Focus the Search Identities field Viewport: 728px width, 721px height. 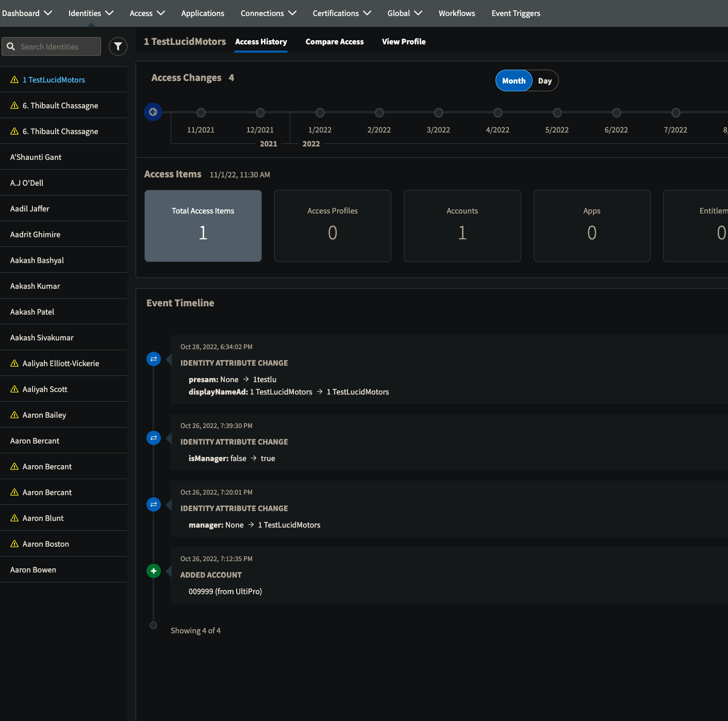tap(51, 46)
